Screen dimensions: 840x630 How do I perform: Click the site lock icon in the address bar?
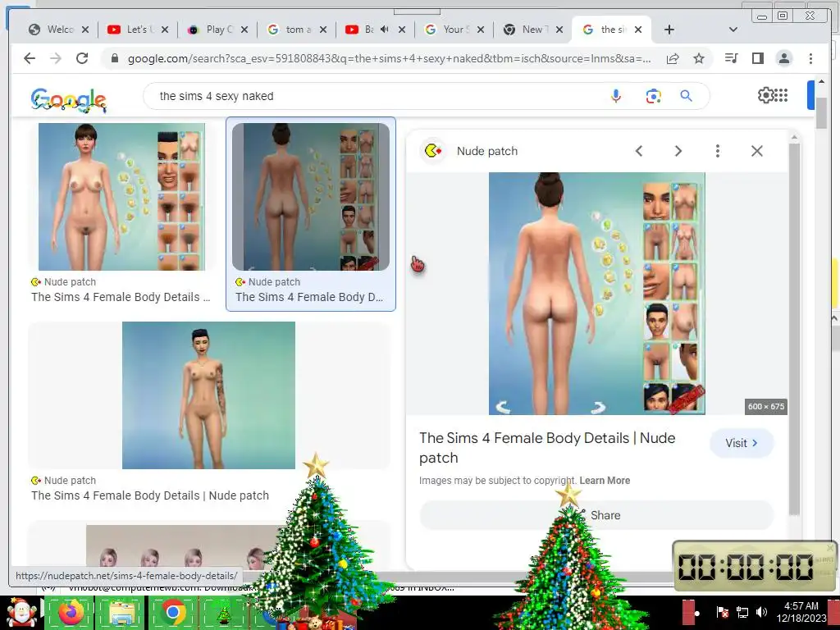pyautogui.click(x=114, y=58)
